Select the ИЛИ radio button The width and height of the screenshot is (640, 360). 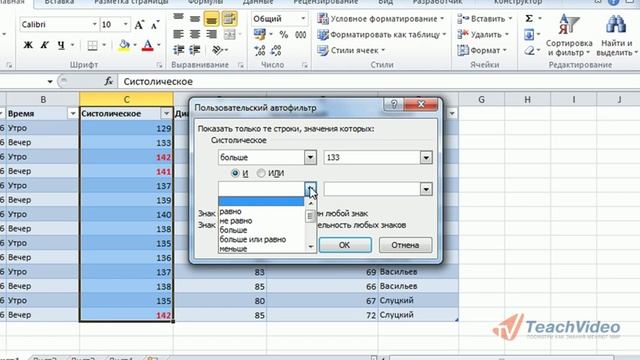pyautogui.click(x=261, y=173)
